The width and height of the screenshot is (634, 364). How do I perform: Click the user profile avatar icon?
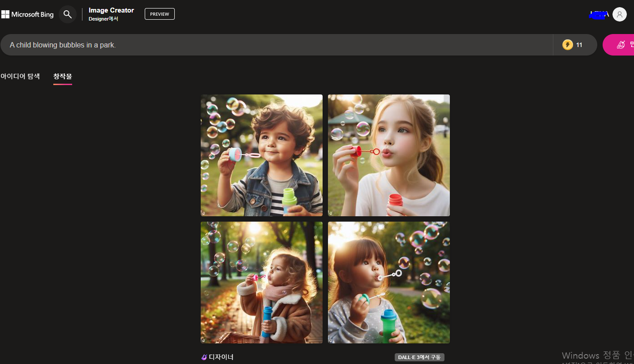[x=620, y=14]
